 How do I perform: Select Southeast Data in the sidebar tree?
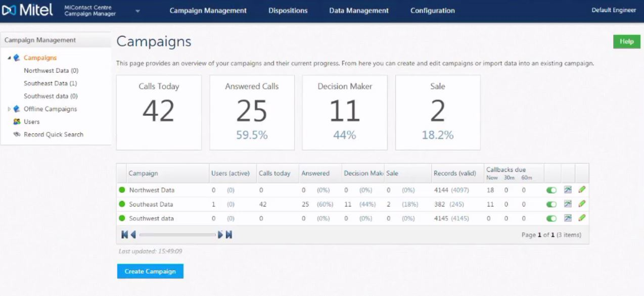coord(50,83)
